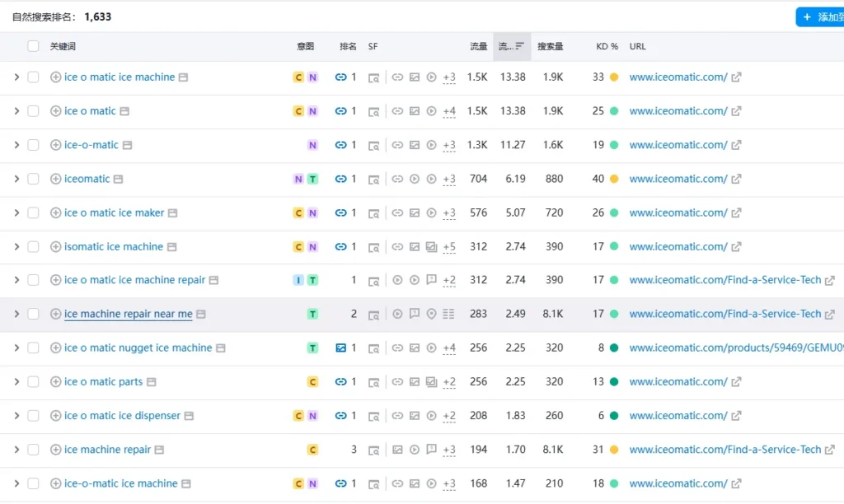
Task: Click image feature icon in 'ice o matic nugget ice machine' row
Action: point(415,348)
